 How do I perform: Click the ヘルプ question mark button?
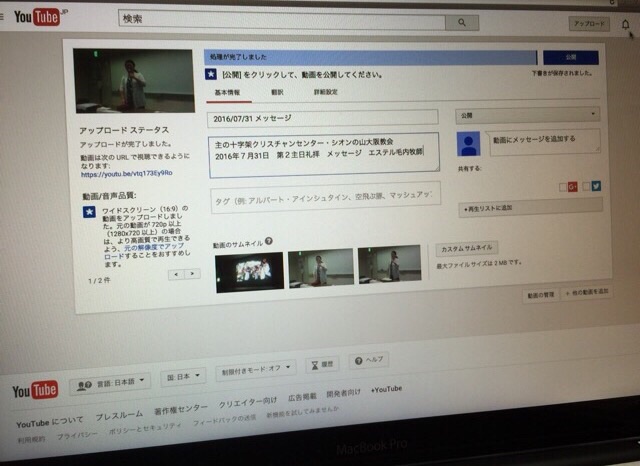tap(367, 359)
